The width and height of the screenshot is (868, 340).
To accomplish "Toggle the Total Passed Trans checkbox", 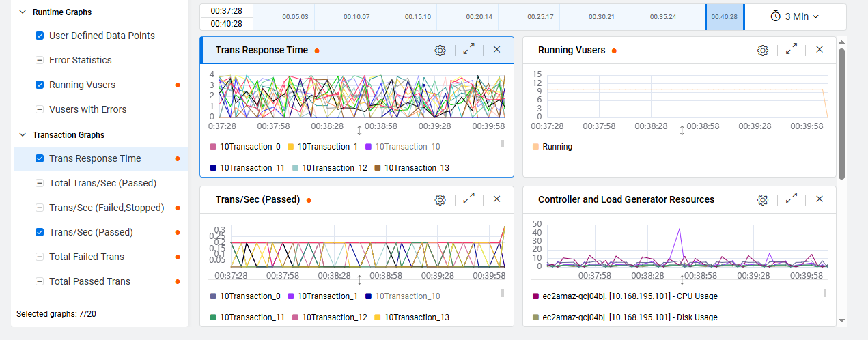I will (40, 281).
